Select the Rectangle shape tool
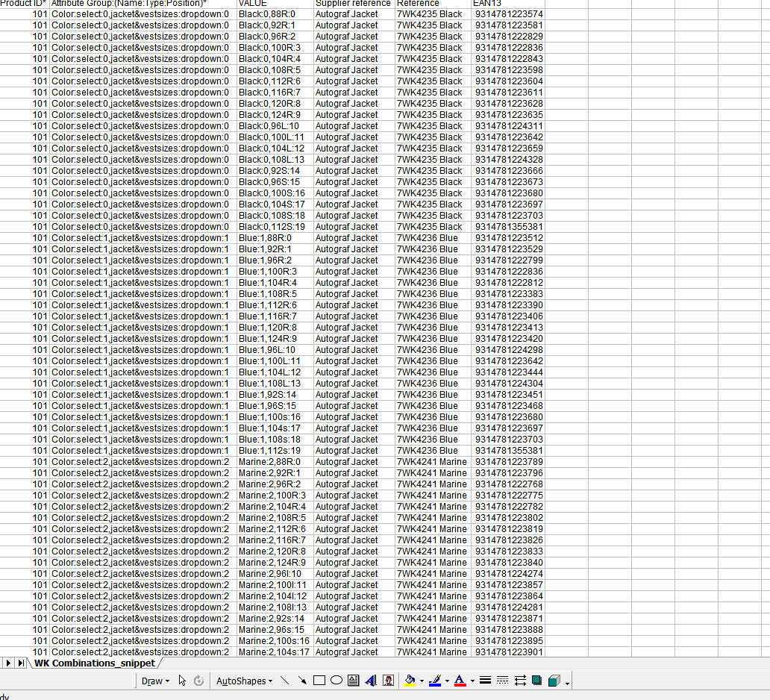This screenshot has width=770, height=700. [x=319, y=681]
